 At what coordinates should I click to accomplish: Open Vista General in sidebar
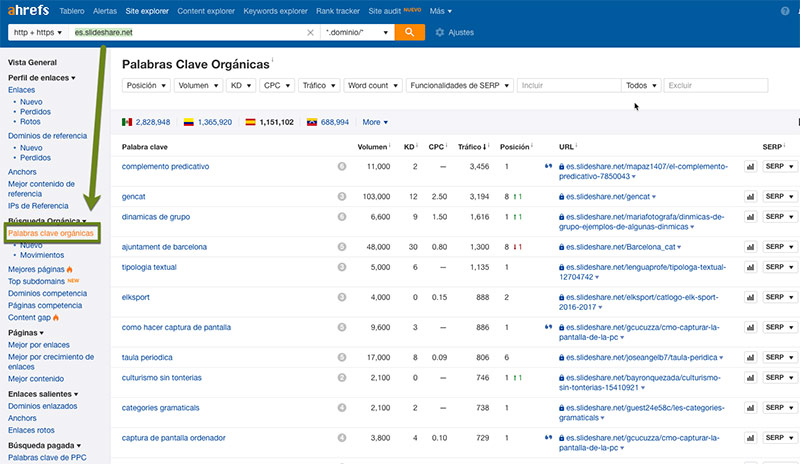32,62
